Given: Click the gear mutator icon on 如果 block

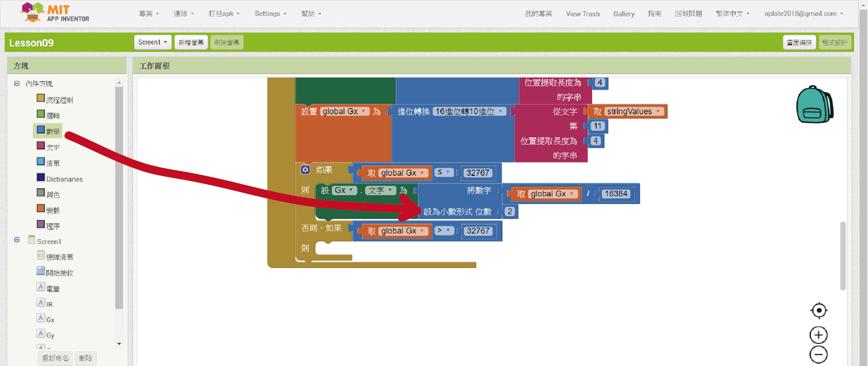Looking at the screenshot, I should 305,170.
